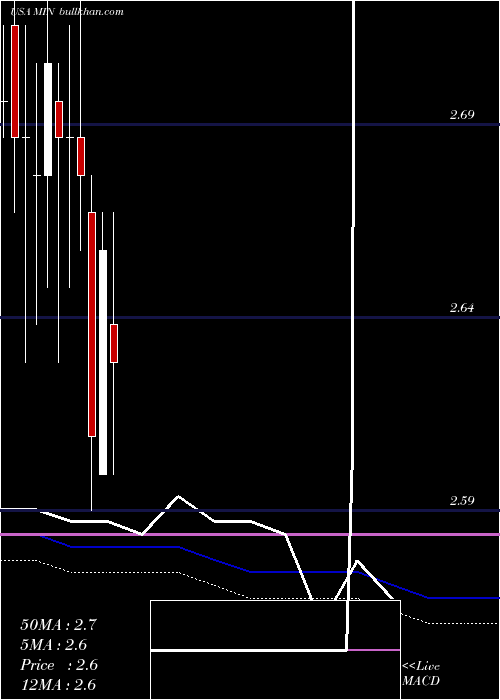Click the 5MA : 2.6 readout
Screen dimensions: 500x700
(x=54, y=645)
